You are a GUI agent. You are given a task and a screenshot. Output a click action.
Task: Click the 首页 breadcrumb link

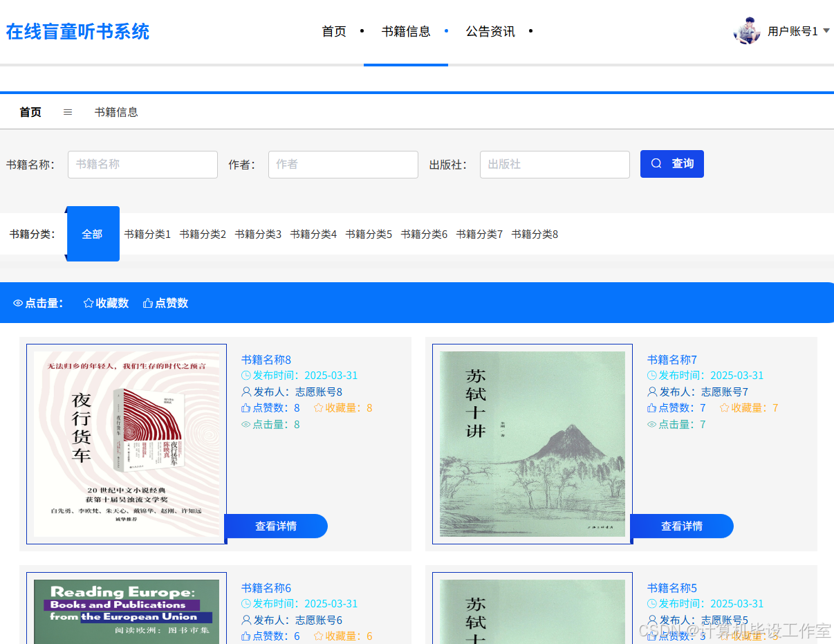[30, 112]
